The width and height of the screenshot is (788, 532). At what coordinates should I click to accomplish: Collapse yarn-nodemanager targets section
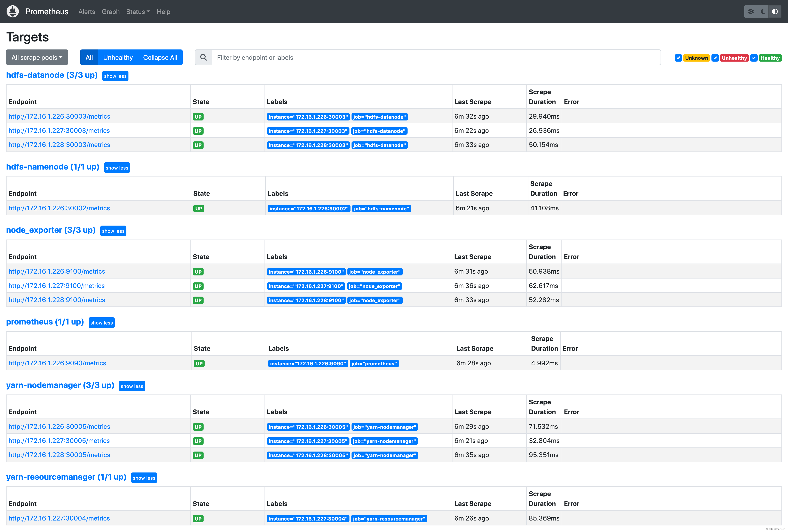point(131,386)
